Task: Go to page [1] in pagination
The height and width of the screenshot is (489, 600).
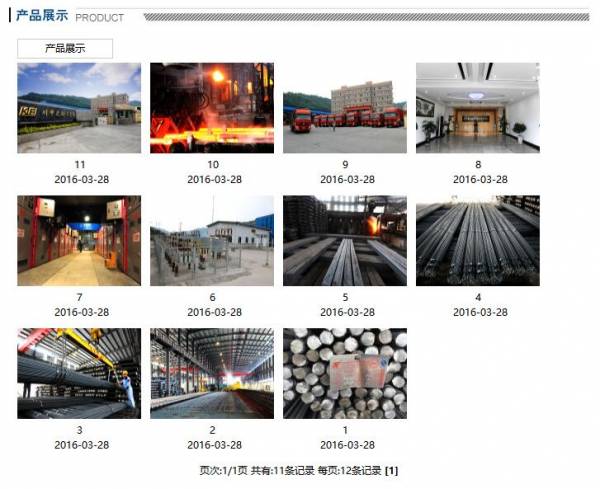Action: (392, 470)
